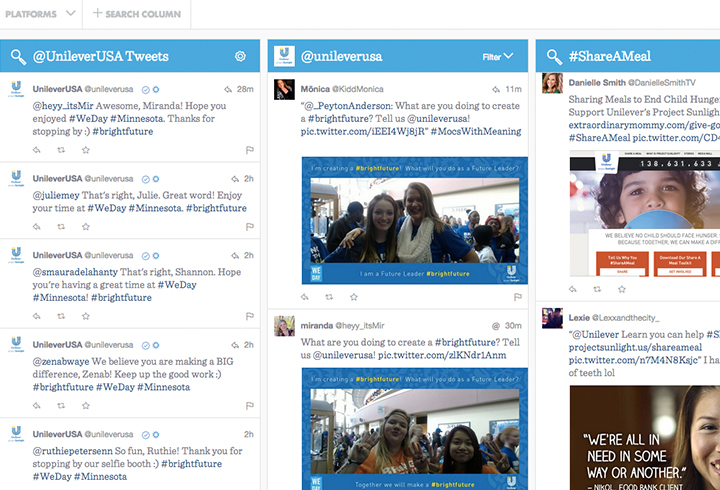Open Danielle Smith's username @DanielleSmithTV

[662, 83]
